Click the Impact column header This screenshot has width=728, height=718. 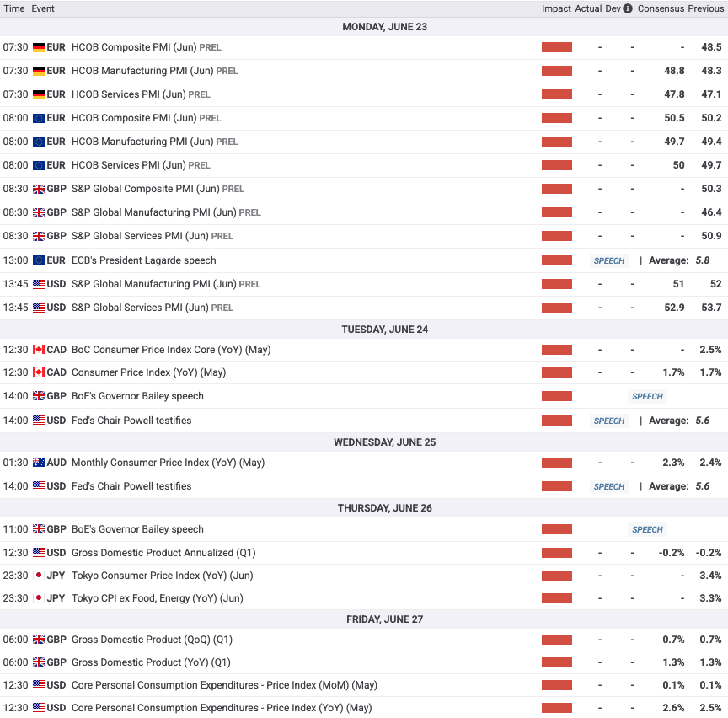[x=556, y=8]
